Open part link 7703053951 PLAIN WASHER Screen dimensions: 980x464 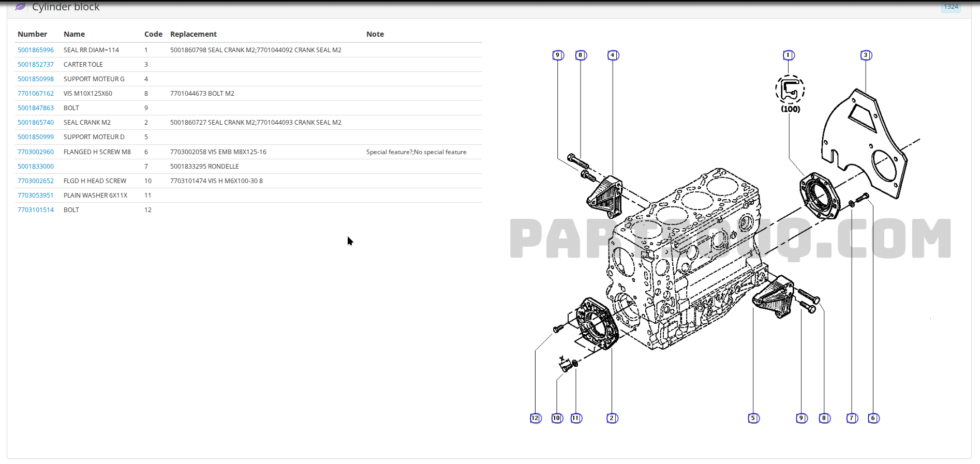coord(36,196)
